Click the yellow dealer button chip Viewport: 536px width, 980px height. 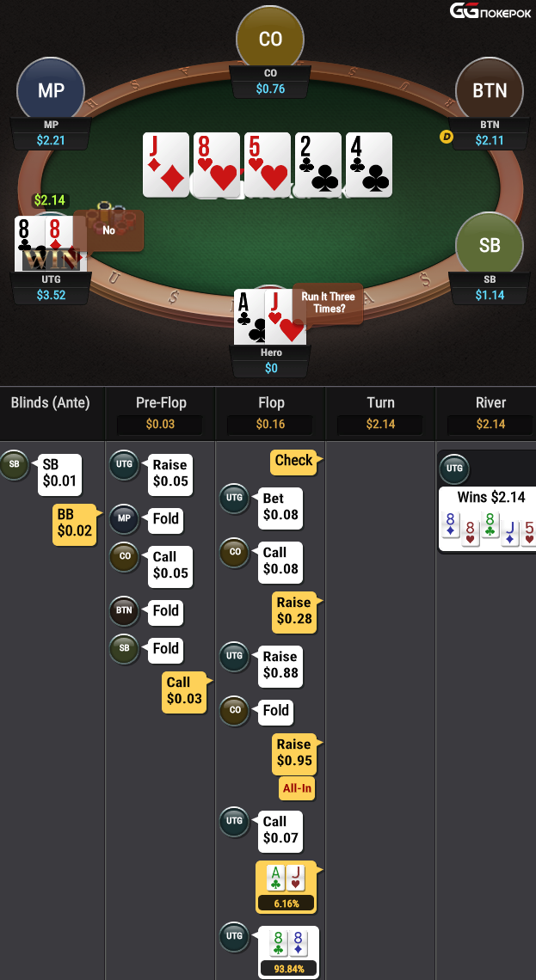click(x=446, y=136)
